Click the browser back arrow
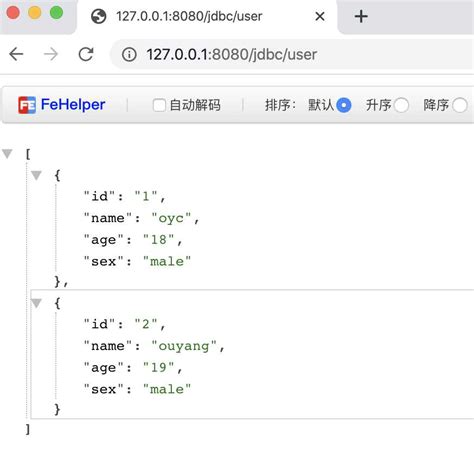 16,54
